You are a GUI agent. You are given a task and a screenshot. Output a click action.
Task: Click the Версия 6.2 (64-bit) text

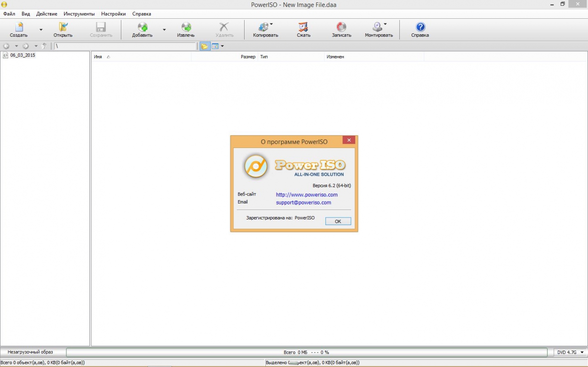point(332,186)
